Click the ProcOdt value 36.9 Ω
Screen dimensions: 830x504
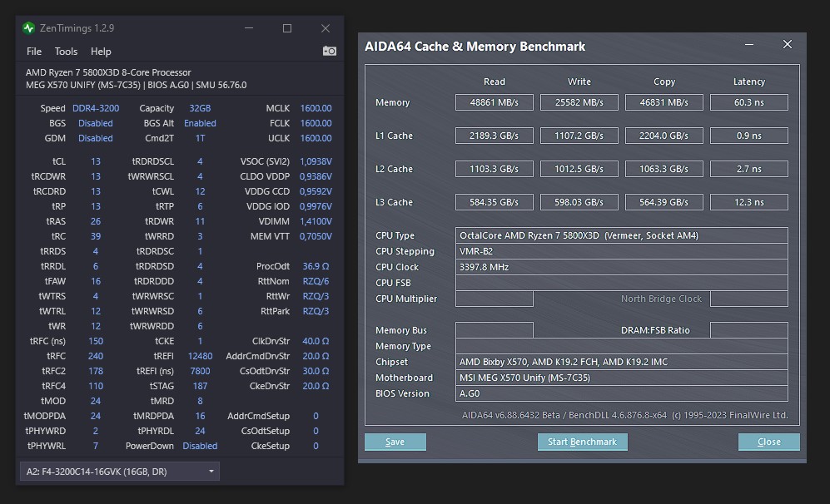tap(316, 266)
